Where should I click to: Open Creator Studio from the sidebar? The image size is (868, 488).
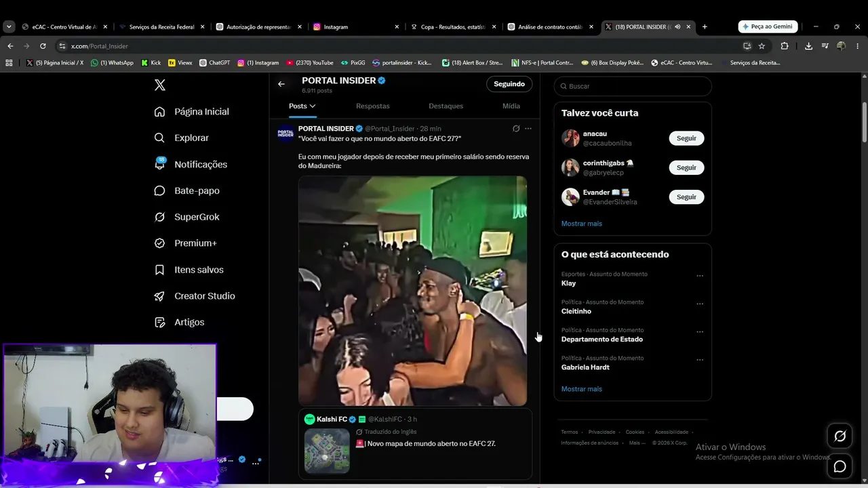pos(195,296)
